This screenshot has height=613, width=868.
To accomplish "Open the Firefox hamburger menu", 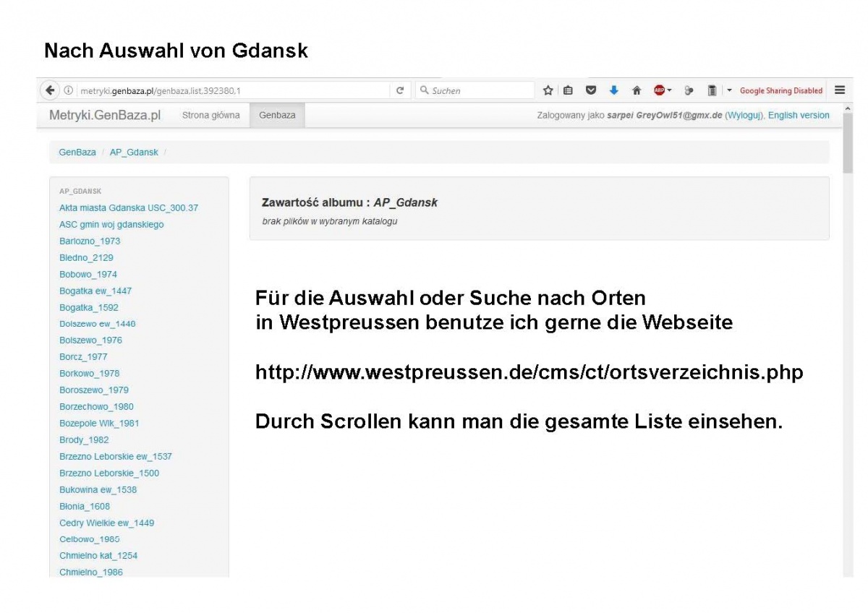I will coord(840,90).
